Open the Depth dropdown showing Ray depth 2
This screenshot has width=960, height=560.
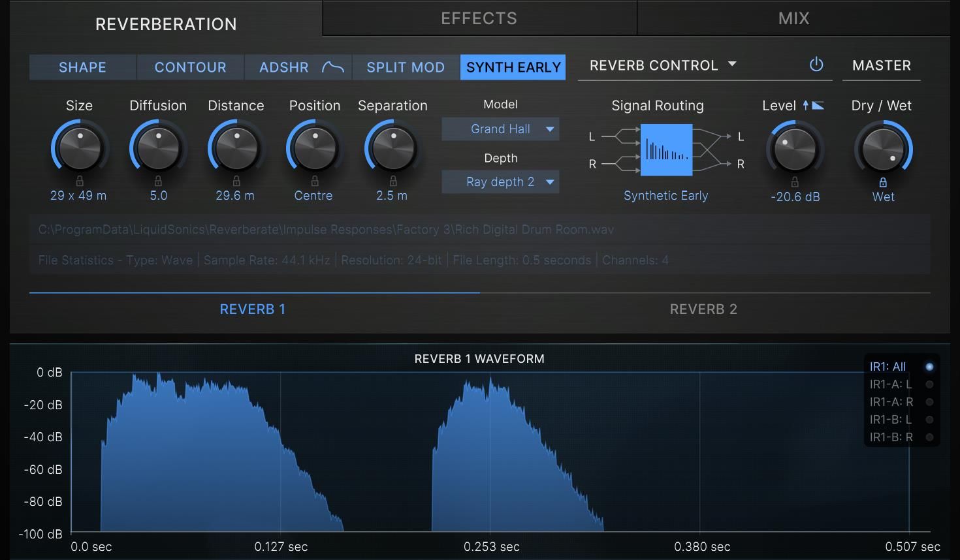coord(500,182)
